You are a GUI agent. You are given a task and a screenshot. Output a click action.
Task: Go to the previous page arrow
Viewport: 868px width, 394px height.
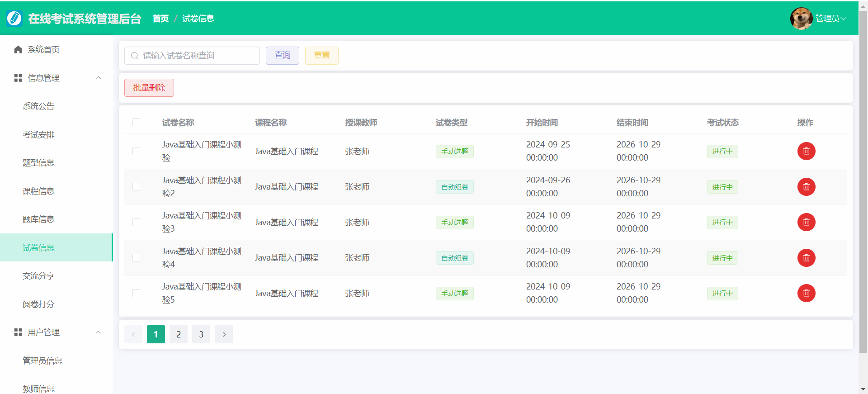point(133,334)
